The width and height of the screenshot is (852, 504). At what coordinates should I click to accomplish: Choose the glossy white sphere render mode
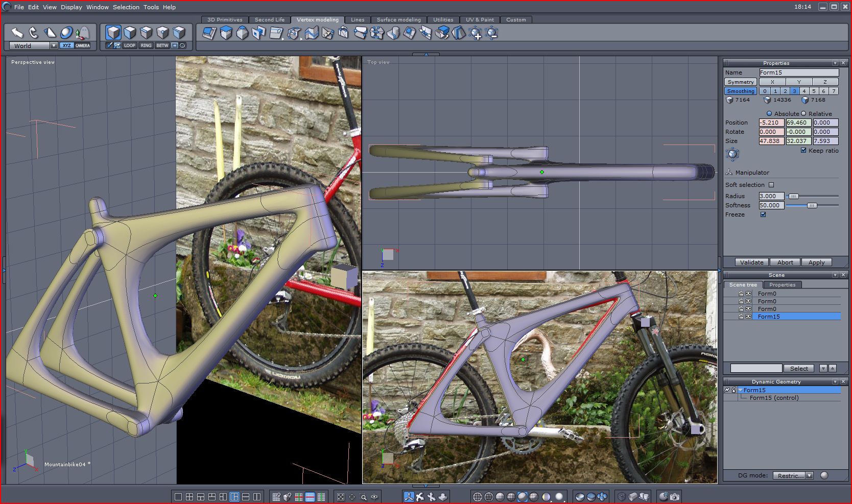pos(559,497)
